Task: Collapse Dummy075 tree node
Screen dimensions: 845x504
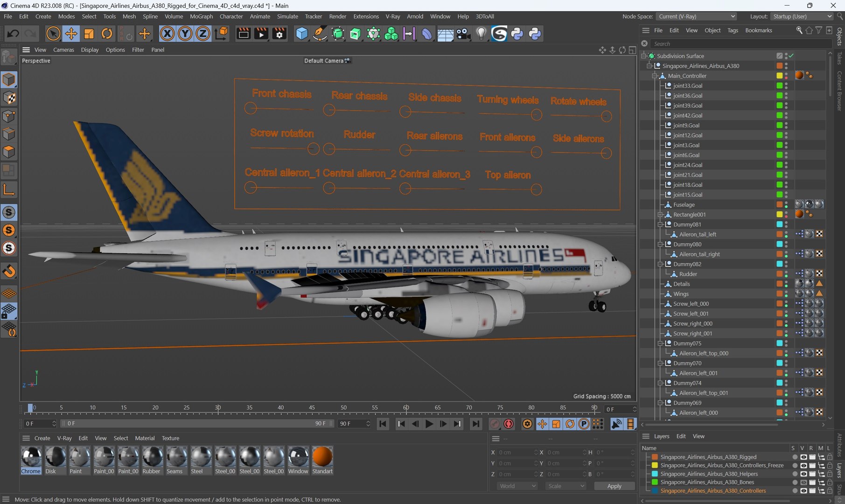Action: pos(660,343)
